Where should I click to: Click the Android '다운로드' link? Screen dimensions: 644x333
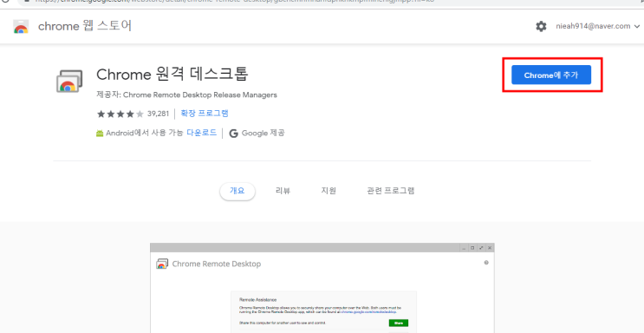click(202, 133)
